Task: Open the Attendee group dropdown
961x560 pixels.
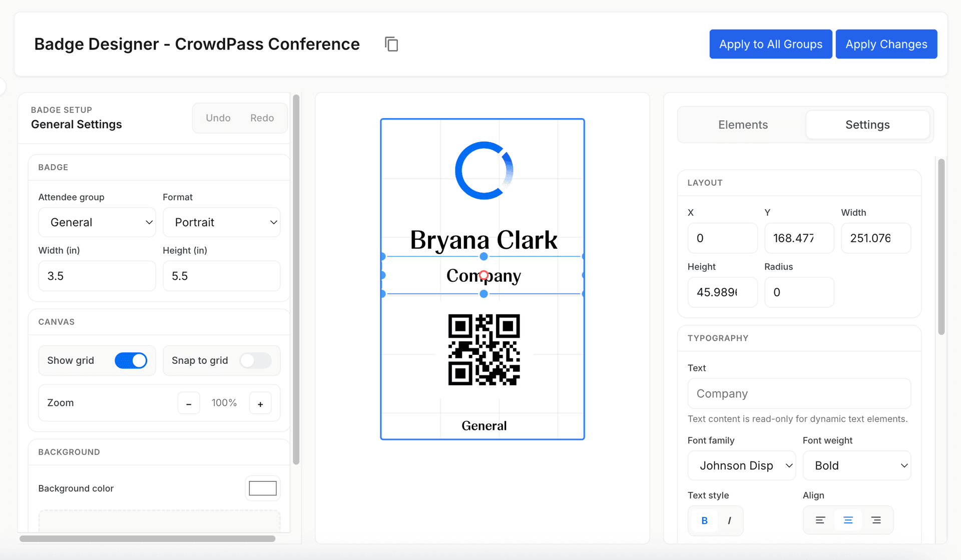Action: coord(97,222)
